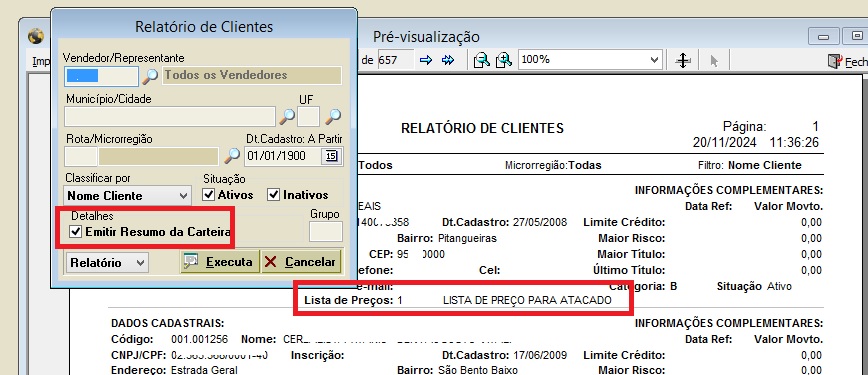The width and height of the screenshot is (868, 375).
Task: Click the Cancelar button
Action: [301, 261]
